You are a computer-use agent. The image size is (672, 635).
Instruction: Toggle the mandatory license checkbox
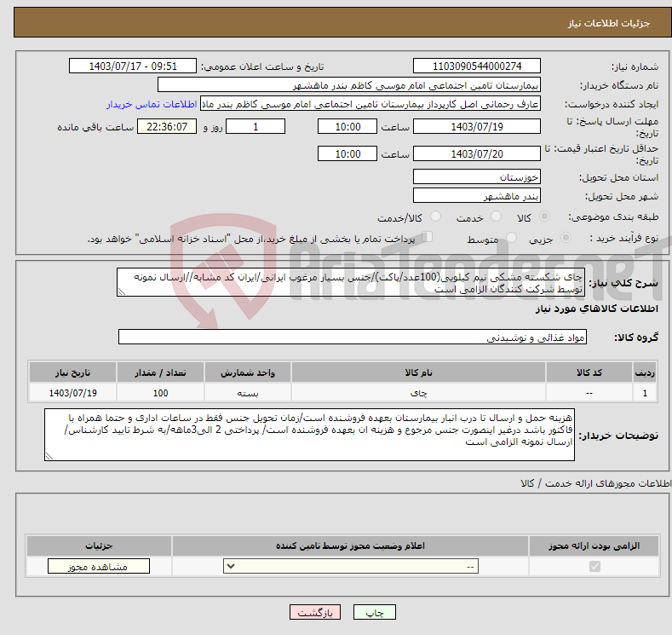point(594,567)
